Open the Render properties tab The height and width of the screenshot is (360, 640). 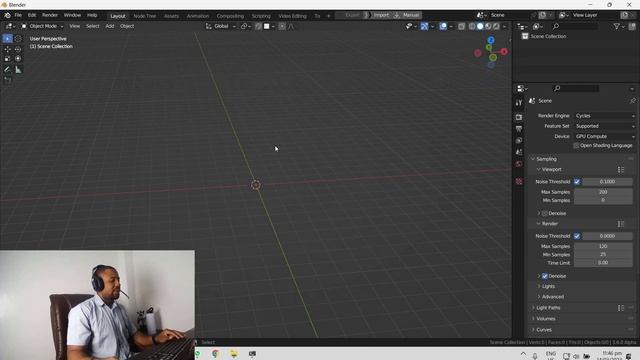point(519,117)
